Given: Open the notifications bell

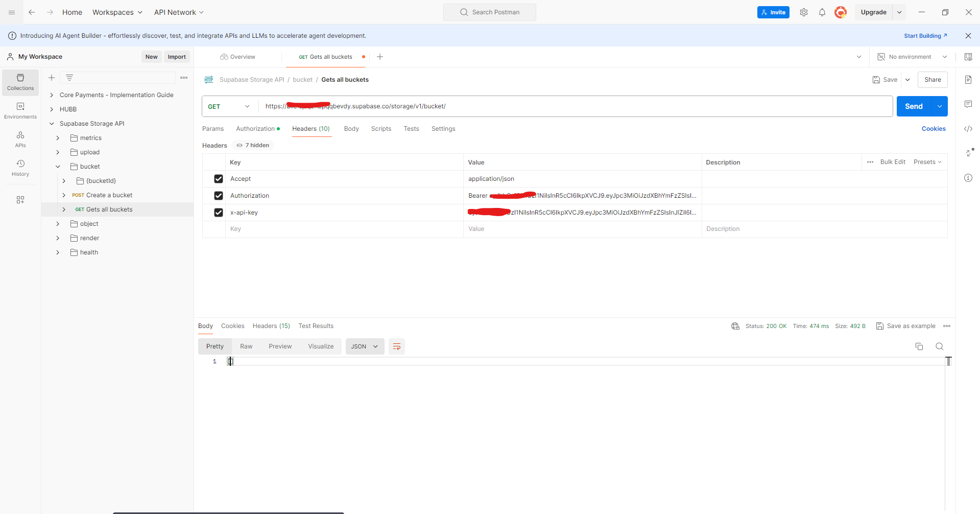Looking at the screenshot, I should point(822,12).
